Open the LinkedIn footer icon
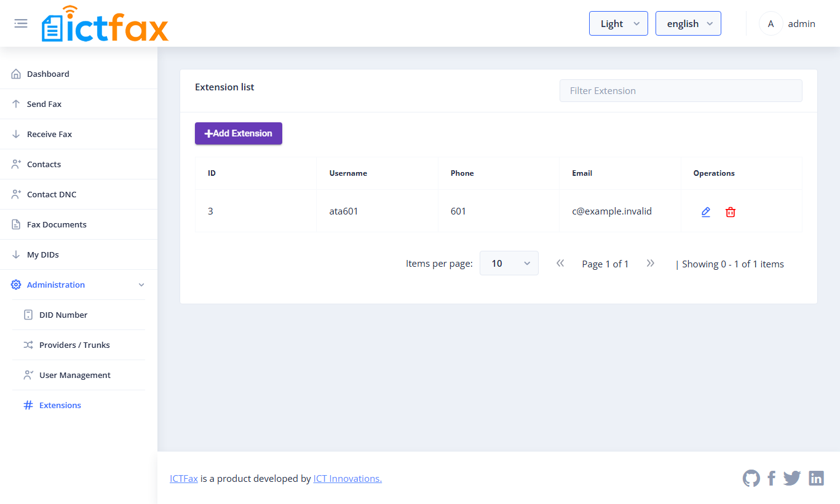Image resolution: width=840 pixels, height=504 pixels. (x=816, y=478)
